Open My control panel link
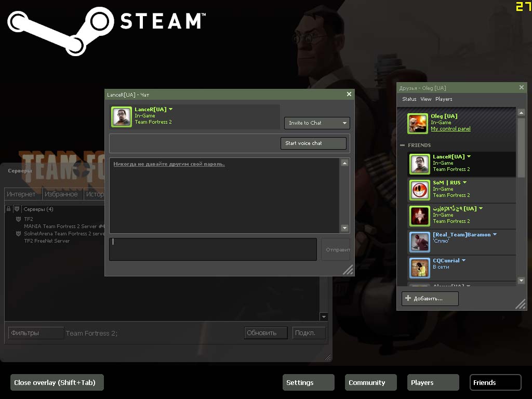Viewport: 532px width, 399px height. coord(450,129)
